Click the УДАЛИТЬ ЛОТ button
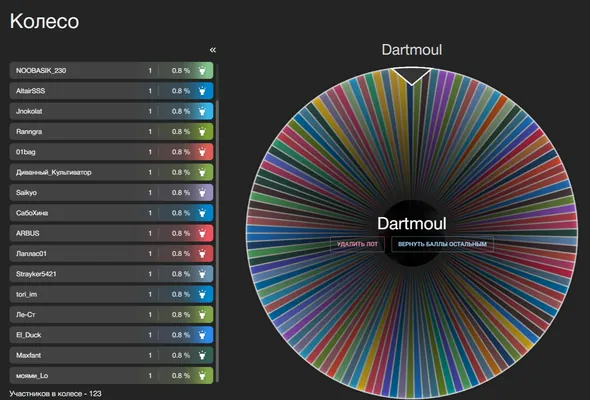The width and height of the screenshot is (590, 400). pyautogui.click(x=357, y=244)
